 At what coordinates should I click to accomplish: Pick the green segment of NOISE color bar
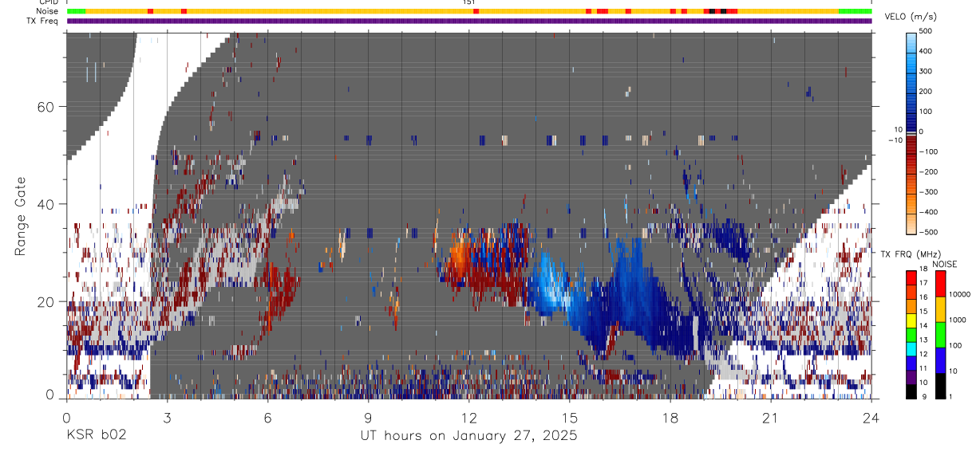coord(940,335)
